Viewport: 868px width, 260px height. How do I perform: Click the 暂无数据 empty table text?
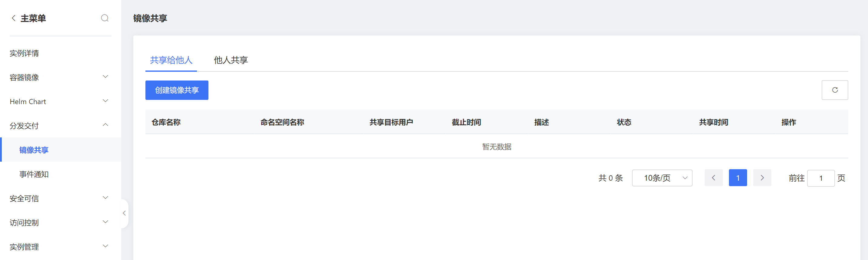497,147
